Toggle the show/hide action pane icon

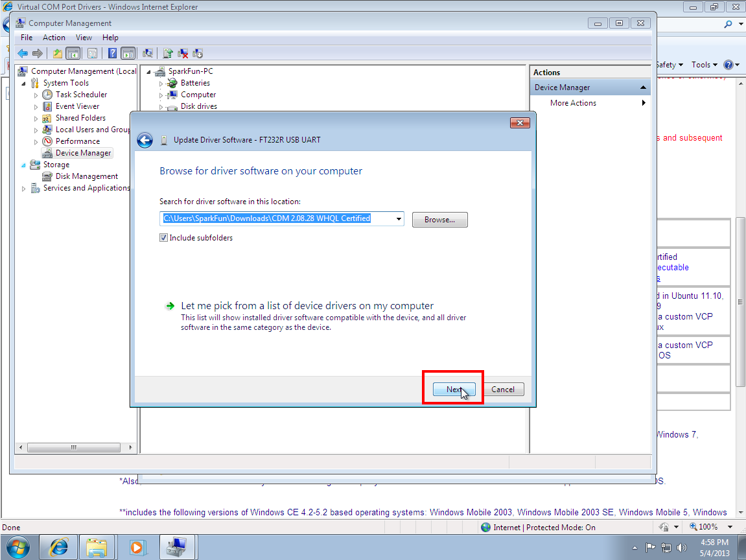pyautogui.click(x=128, y=53)
